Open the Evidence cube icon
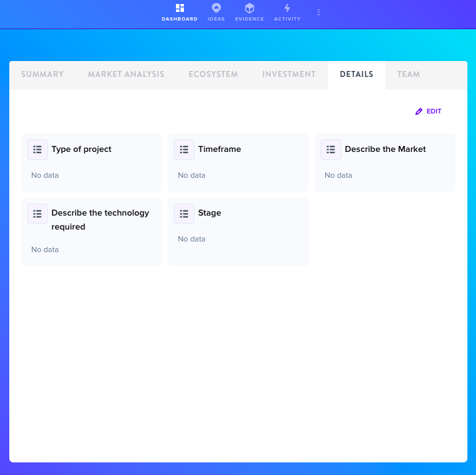This screenshot has height=475, width=476. tap(250, 8)
